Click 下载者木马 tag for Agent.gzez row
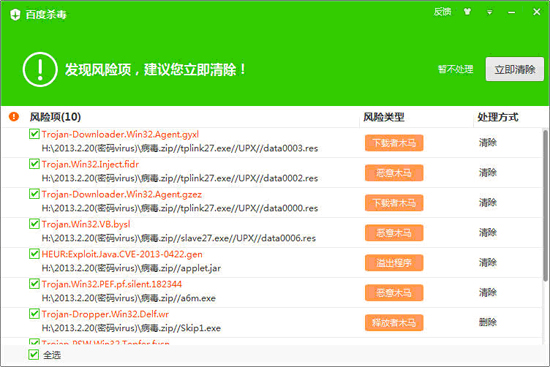The width and height of the screenshot is (550, 367). [394, 203]
